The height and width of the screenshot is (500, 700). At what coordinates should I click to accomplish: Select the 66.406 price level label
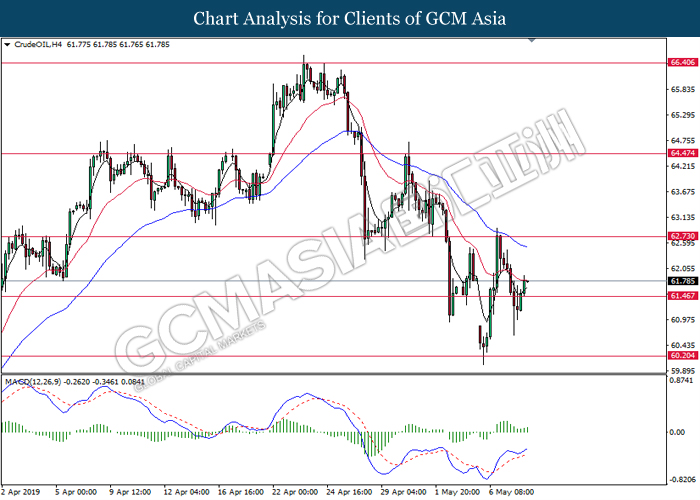click(683, 62)
